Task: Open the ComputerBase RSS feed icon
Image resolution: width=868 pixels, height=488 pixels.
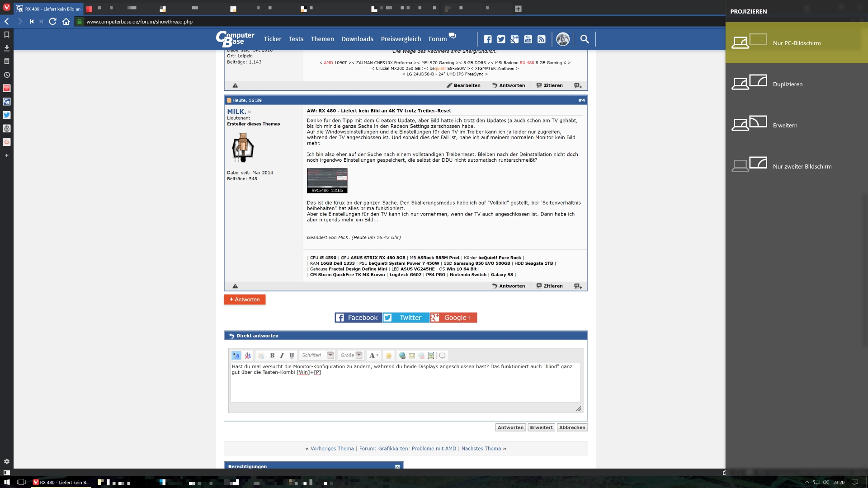Action: pyautogui.click(x=541, y=39)
